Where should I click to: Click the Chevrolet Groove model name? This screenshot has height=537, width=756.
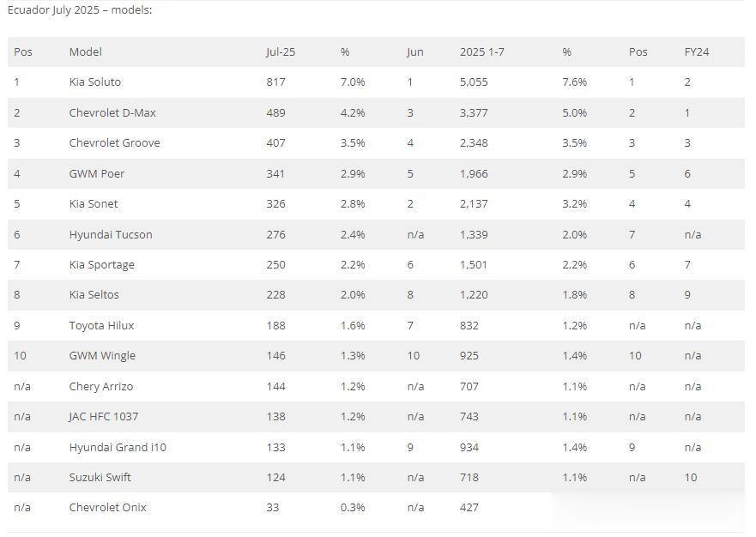pyautogui.click(x=114, y=142)
